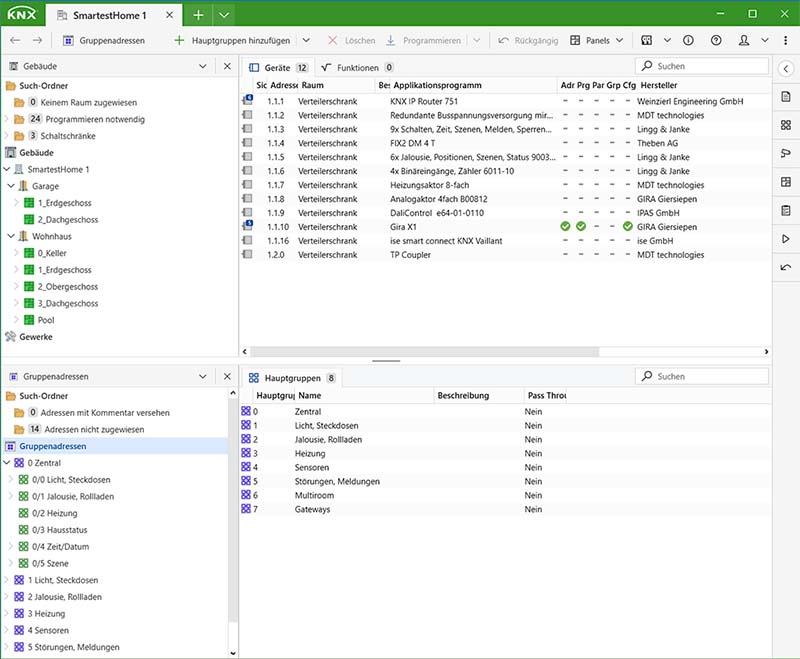Open the help question mark icon
Image resolution: width=800 pixels, height=659 pixels.
(716, 40)
